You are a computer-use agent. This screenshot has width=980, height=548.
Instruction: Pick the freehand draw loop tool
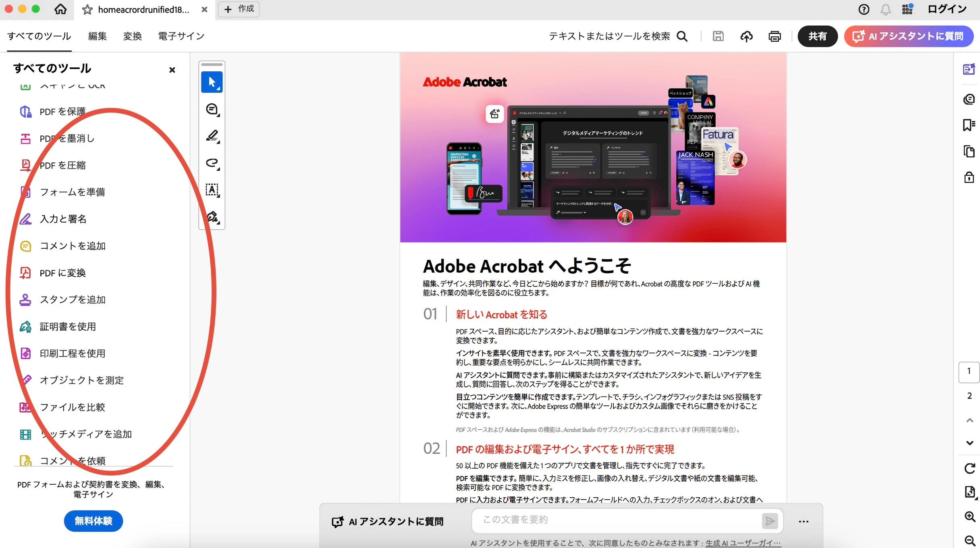pos(212,163)
